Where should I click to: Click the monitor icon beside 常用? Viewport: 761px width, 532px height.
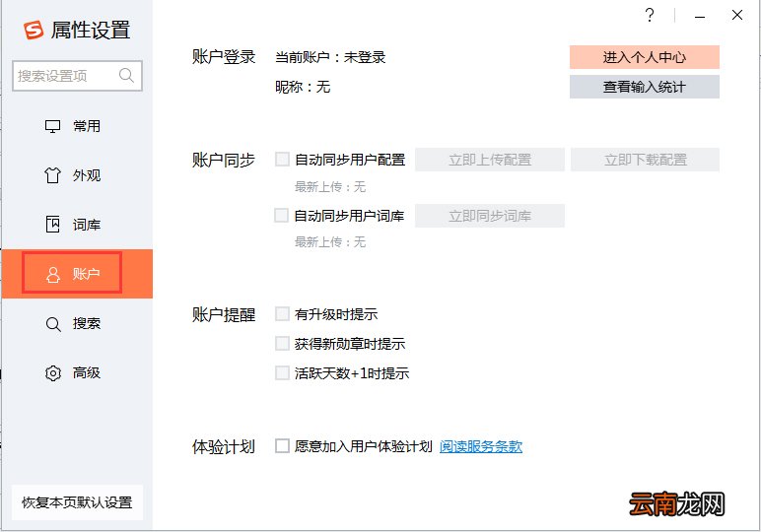tap(52, 126)
